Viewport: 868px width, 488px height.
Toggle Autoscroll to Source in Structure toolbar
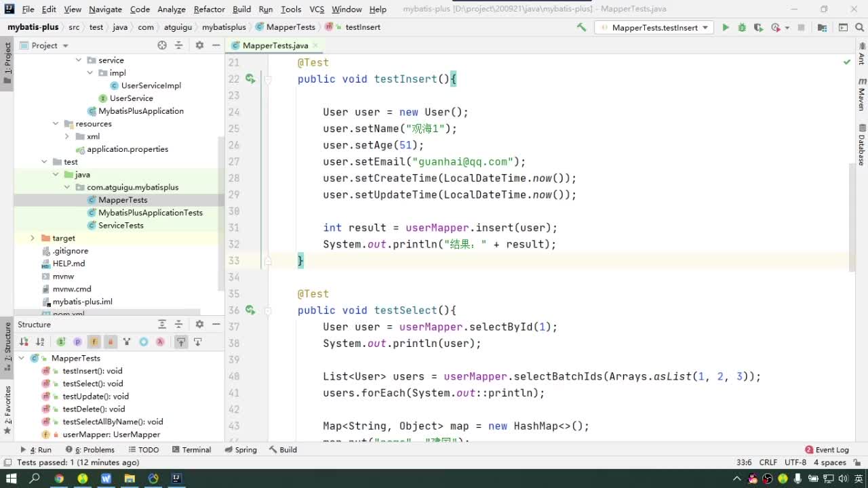181,342
